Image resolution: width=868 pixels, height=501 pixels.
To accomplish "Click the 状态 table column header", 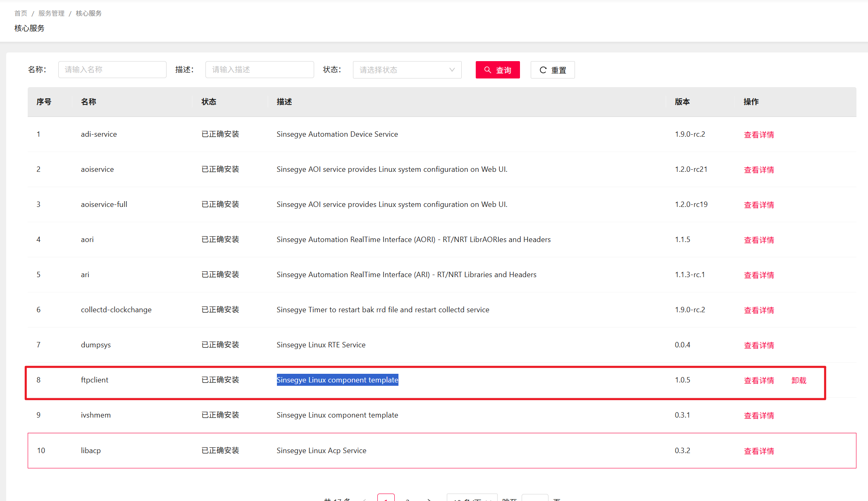I will coord(209,102).
